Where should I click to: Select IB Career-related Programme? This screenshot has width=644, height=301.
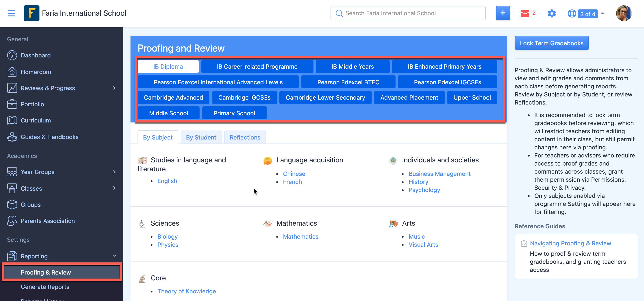(x=257, y=66)
